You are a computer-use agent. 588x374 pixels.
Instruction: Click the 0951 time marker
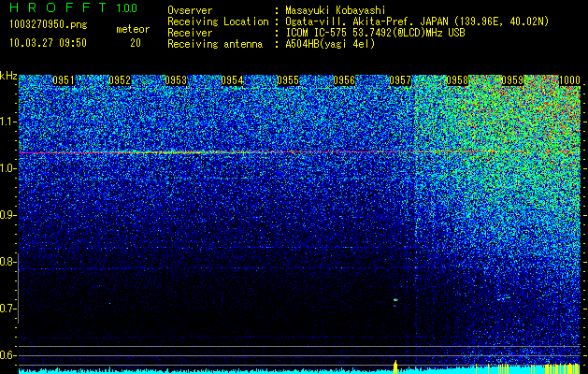tap(64, 80)
